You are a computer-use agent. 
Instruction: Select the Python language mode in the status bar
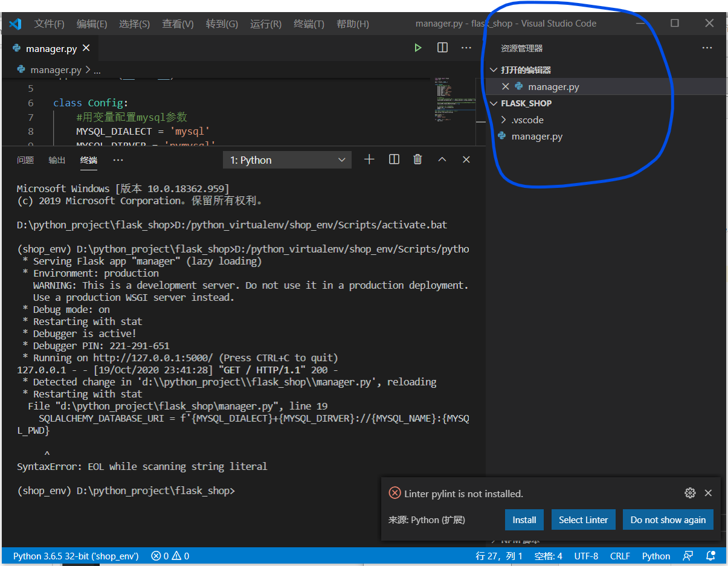[656, 556]
